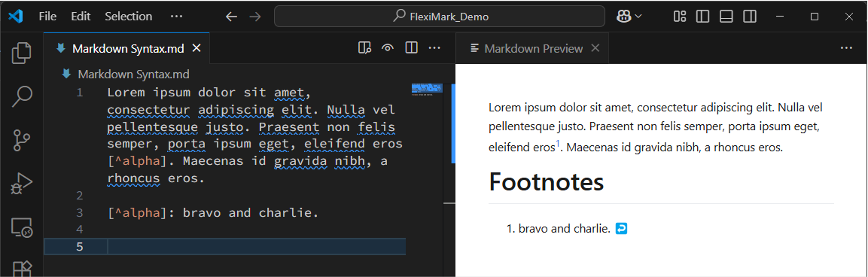The height and width of the screenshot is (277, 868).
Task: Expand the hidden menus ellipsis after Selection
Action: pos(177,17)
